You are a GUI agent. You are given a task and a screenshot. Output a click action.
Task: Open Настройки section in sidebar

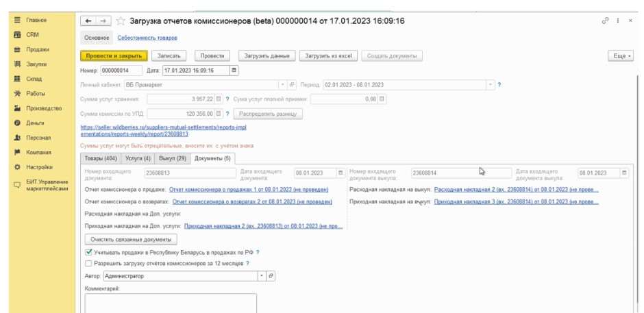click(x=39, y=166)
